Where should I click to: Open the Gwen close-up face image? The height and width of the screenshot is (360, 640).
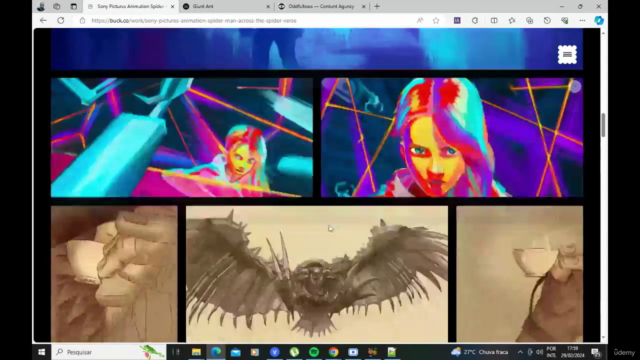[x=452, y=138]
